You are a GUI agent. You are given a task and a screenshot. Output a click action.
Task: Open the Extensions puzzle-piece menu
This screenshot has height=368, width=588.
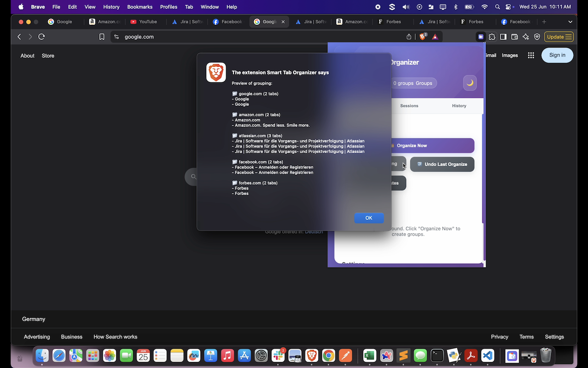[x=492, y=37]
